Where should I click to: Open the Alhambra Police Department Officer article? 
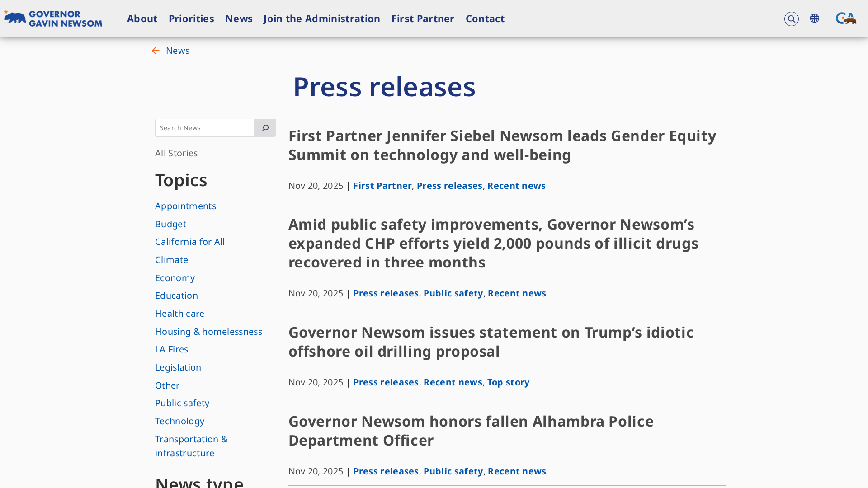[471, 431]
